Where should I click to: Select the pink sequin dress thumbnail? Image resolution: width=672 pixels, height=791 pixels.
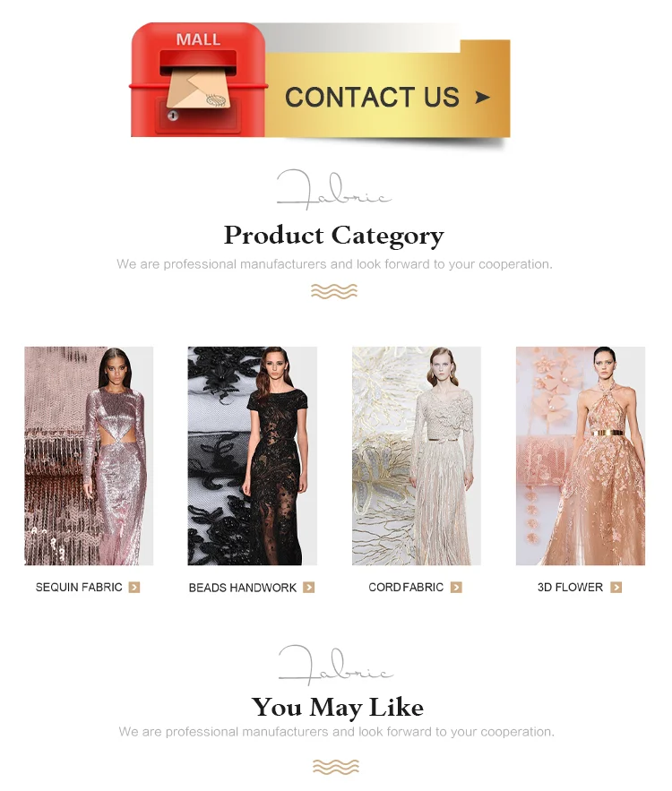pyautogui.click(x=89, y=456)
